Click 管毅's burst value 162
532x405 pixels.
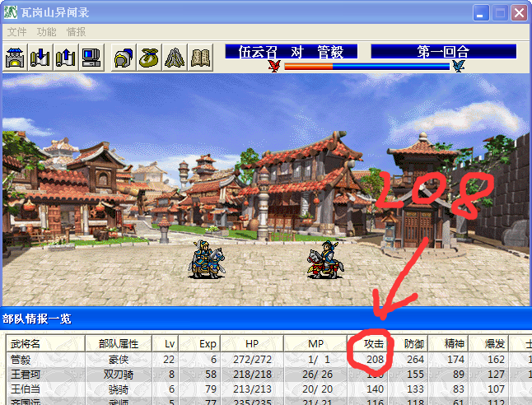[x=496, y=360]
